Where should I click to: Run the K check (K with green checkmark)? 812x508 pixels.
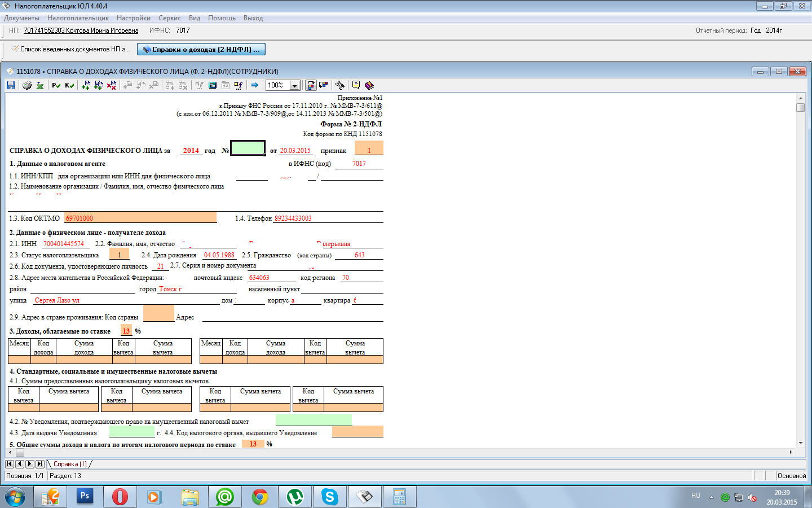(69, 85)
